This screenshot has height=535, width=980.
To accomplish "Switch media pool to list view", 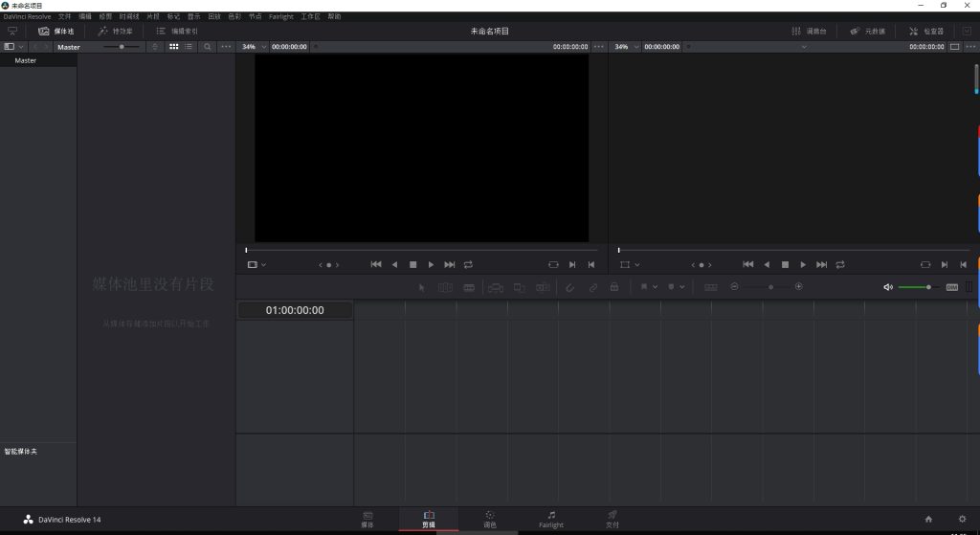I will (x=189, y=46).
